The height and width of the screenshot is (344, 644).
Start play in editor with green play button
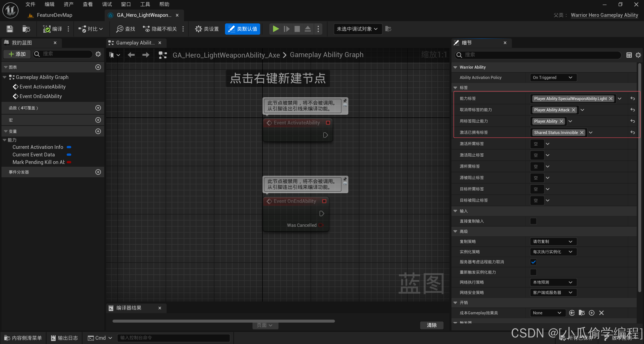click(x=276, y=29)
